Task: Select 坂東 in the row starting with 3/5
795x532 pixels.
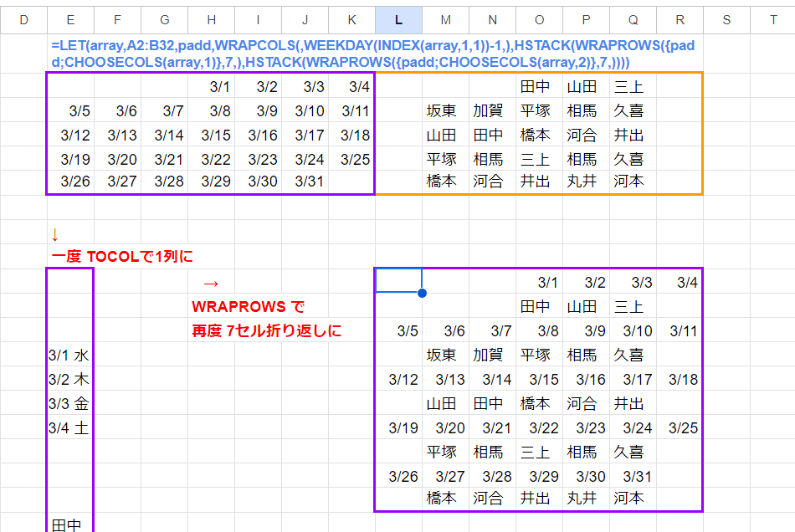Action: point(446,111)
